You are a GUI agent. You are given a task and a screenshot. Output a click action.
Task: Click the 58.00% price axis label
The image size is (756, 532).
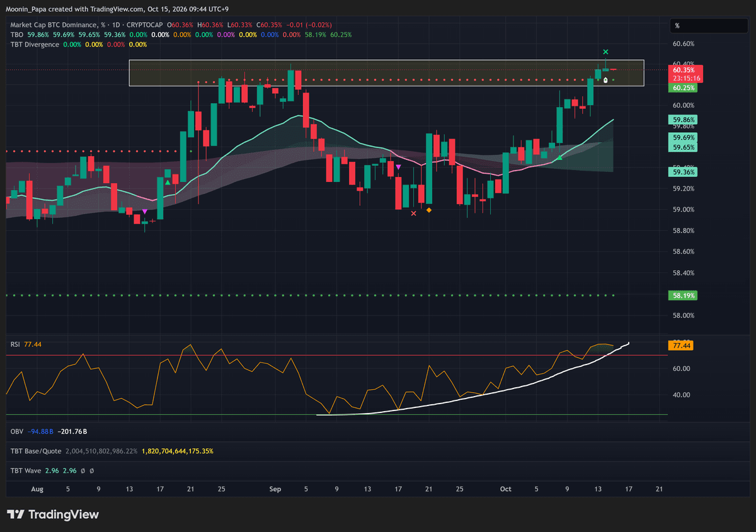pos(684,315)
